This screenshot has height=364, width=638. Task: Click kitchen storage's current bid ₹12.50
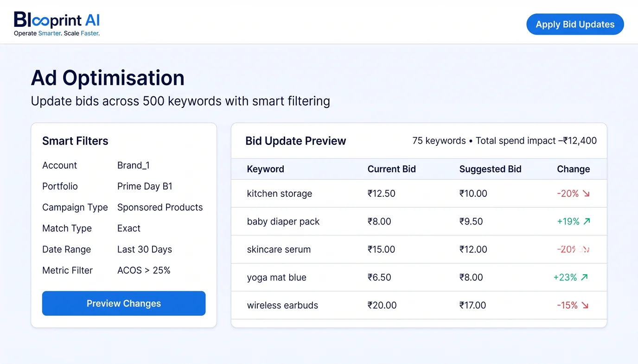pyautogui.click(x=382, y=194)
